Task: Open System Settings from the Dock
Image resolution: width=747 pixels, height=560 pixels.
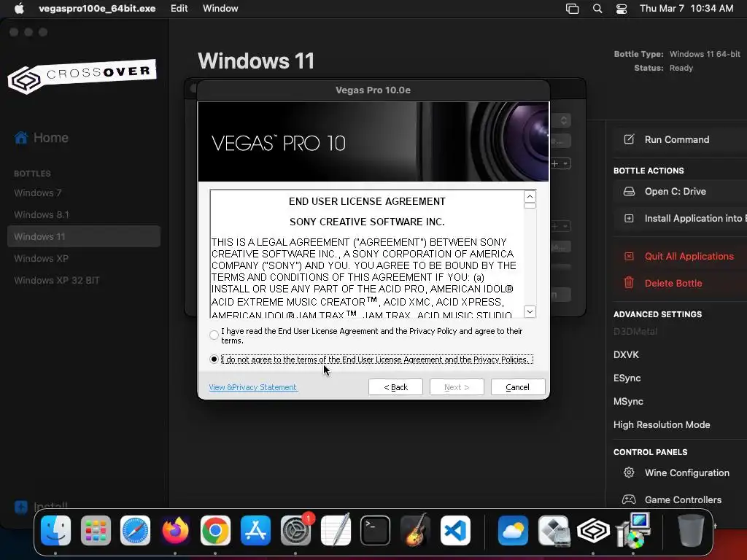Action: point(295,531)
